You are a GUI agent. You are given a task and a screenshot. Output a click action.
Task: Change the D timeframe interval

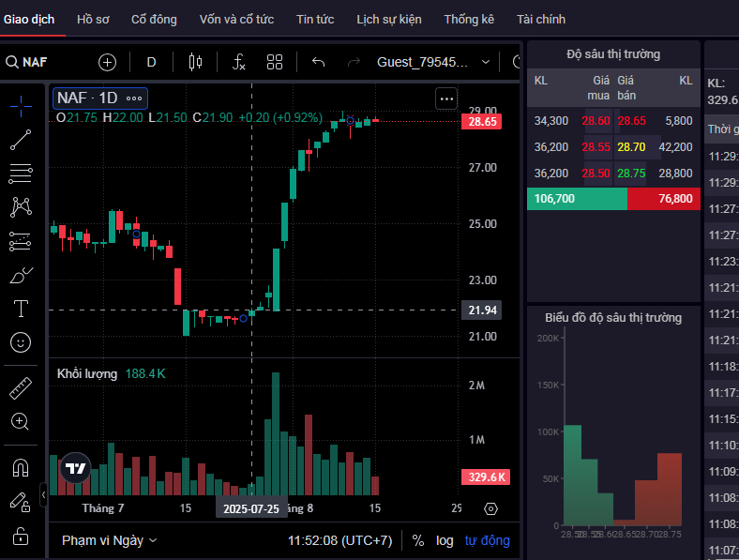151,62
